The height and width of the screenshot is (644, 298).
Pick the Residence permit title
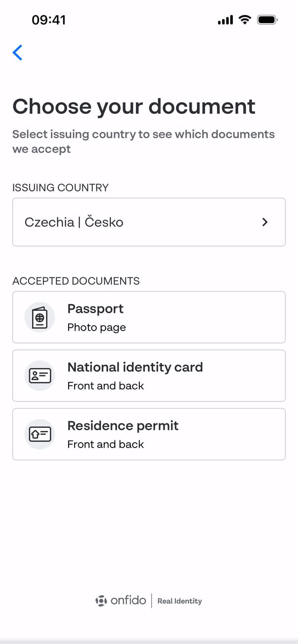(123, 426)
